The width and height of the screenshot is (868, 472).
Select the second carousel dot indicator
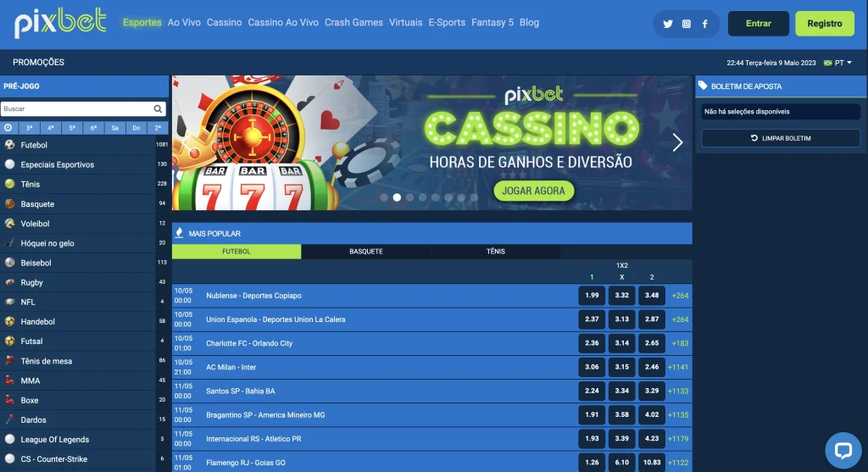397,197
